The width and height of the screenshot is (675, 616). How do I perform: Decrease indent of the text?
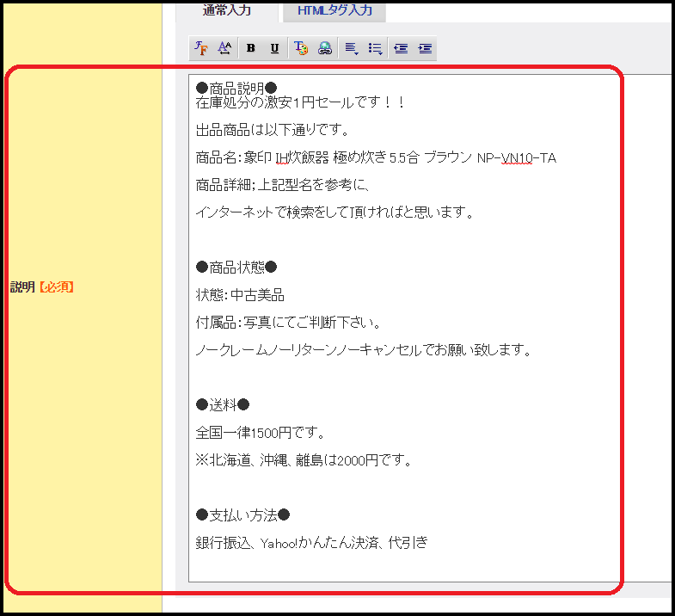pyautogui.click(x=401, y=48)
